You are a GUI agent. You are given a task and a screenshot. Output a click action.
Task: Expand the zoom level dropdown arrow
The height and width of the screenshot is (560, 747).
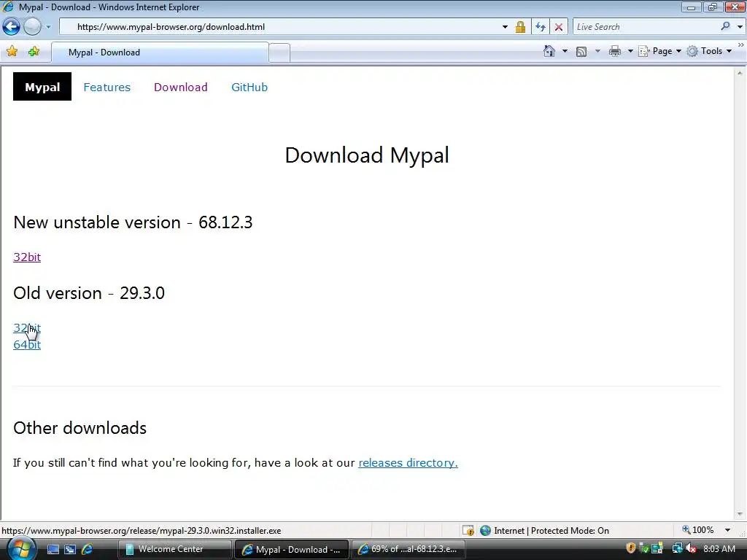[727, 530]
